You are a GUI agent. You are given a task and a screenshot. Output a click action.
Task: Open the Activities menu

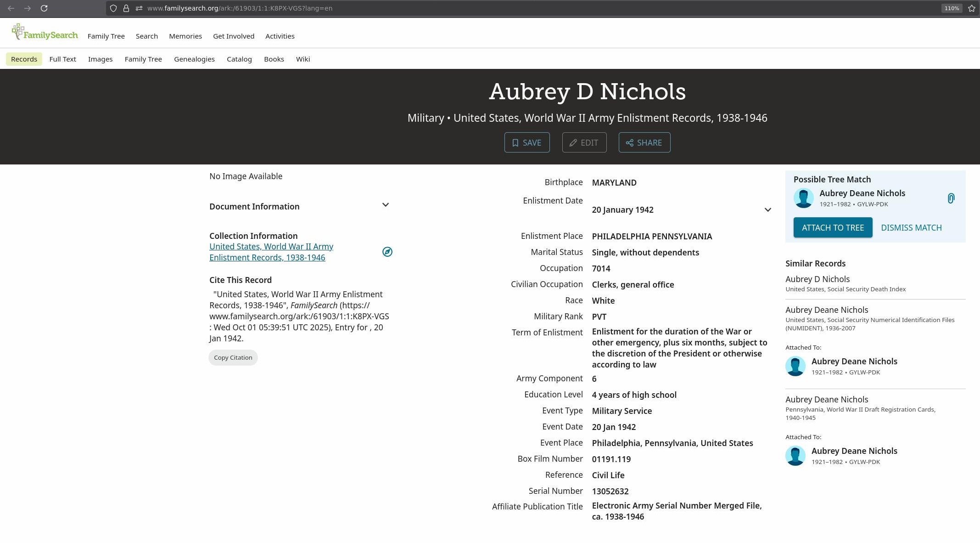(x=280, y=36)
